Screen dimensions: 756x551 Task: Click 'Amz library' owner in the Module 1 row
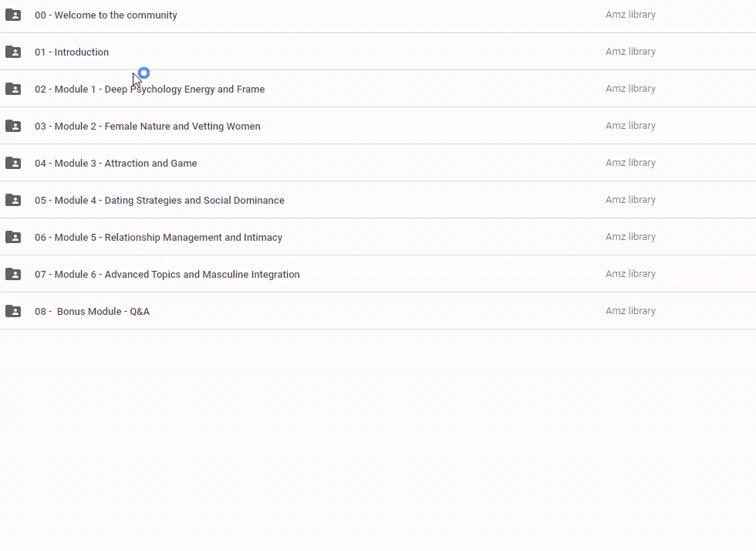click(x=630, y=89)
